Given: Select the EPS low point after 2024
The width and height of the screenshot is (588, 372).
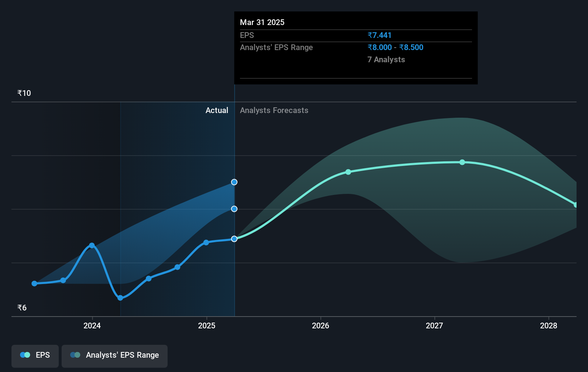Looking at the screenshot, I should (x=120, y=298).
